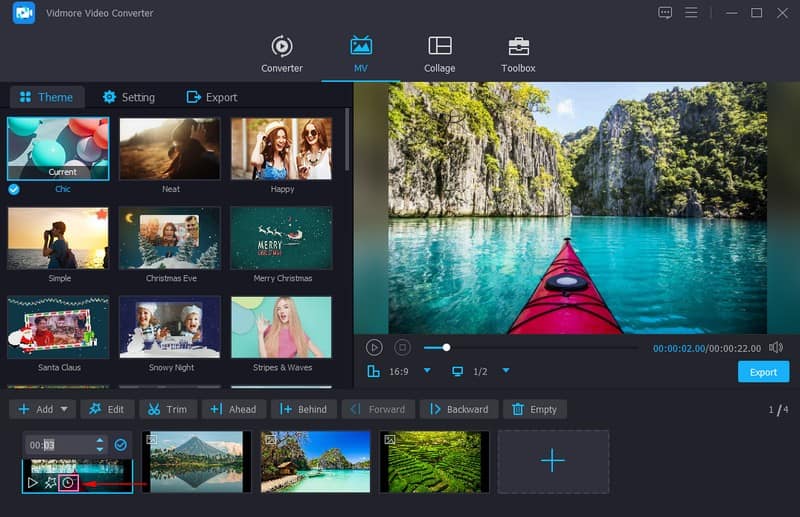Select the Merry Christmas theme
Viewport: 800px width, 517px height.
[x=281, y=238]
